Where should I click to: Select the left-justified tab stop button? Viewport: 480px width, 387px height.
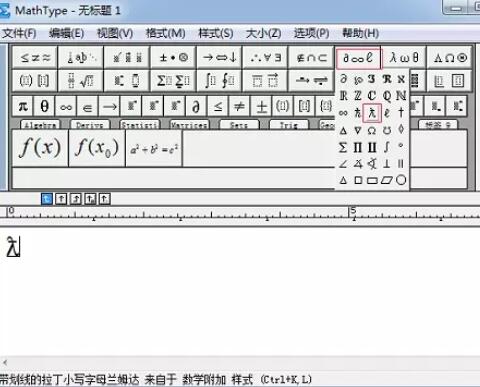(x=47, y=199)
